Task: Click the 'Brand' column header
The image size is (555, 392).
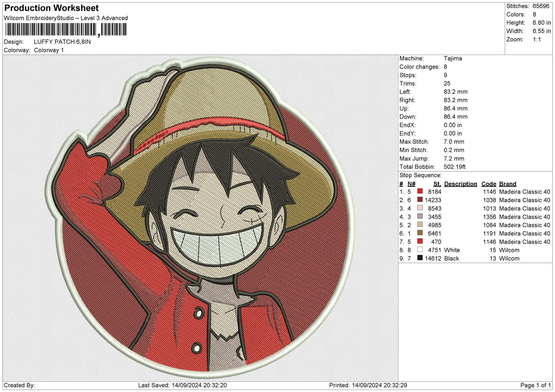Action: tap(508, 184)
